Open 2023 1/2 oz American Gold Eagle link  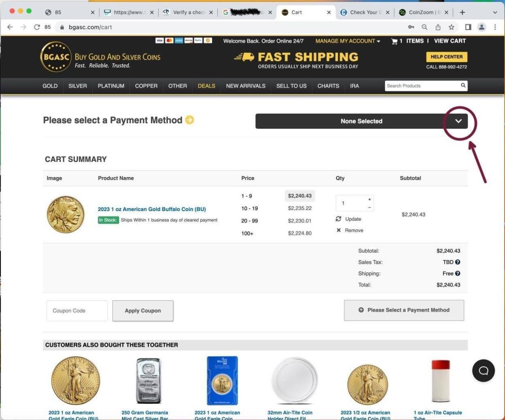click(x=365, y=416)
